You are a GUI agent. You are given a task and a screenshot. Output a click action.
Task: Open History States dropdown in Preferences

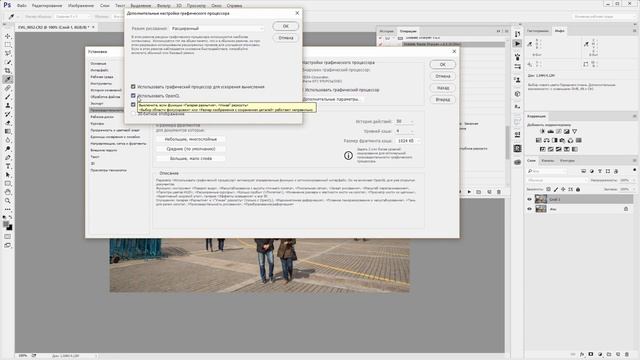(x=404, y=122)
